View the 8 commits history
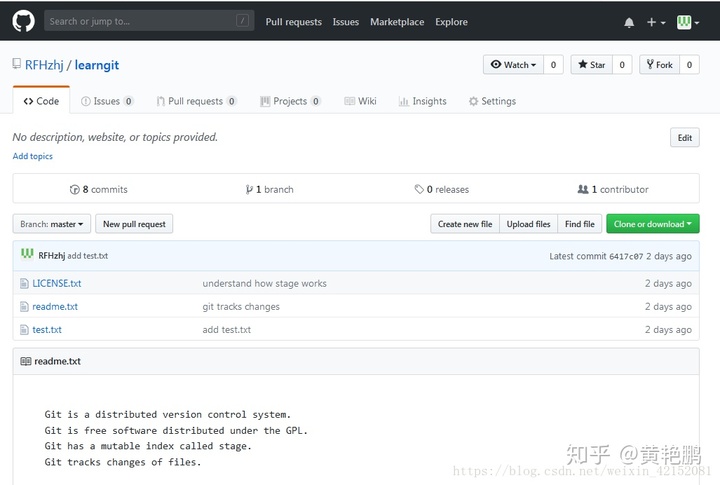 (x=99, y=189)
